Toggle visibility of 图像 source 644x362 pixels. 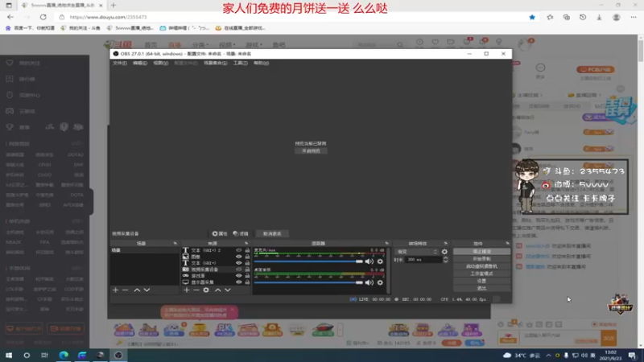pyautogui.click(x=238, y=257)
